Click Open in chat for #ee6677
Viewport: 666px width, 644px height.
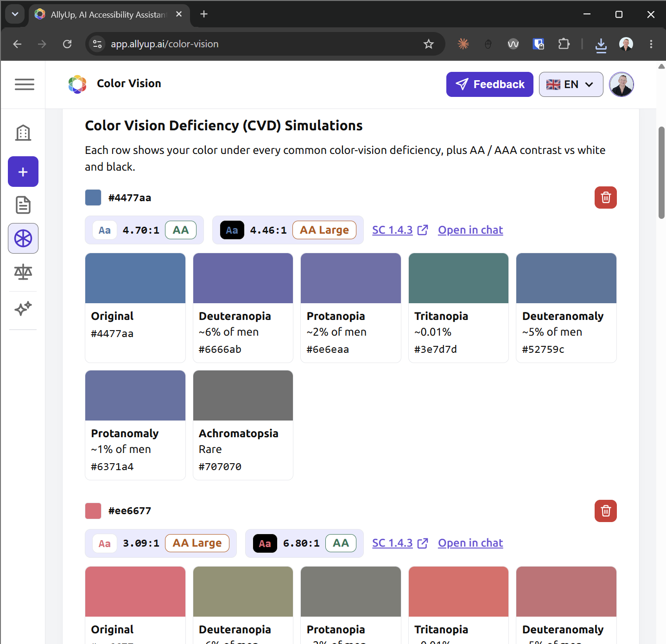(470, 543)
